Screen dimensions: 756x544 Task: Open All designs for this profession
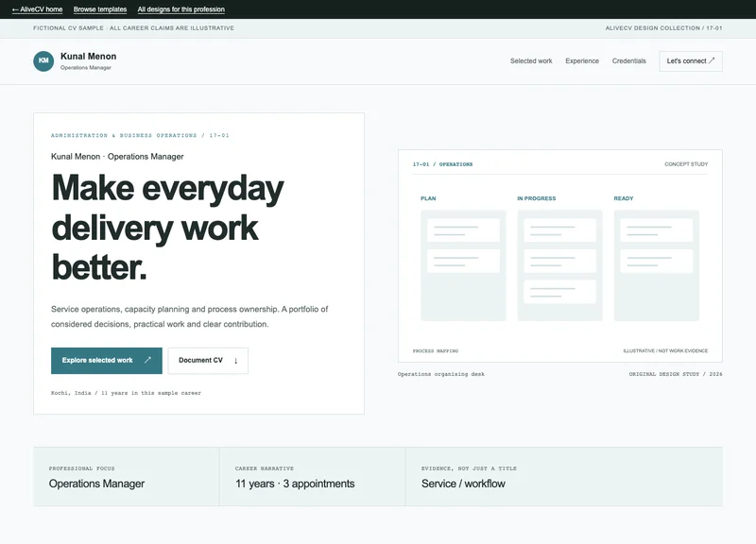(180, 9)
